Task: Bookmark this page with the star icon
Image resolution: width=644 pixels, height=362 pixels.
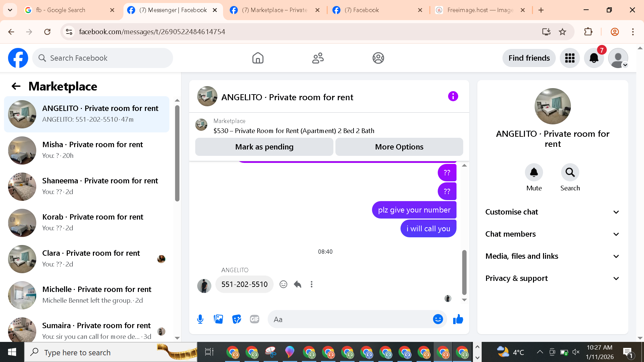Action: [x=562, y=32]
